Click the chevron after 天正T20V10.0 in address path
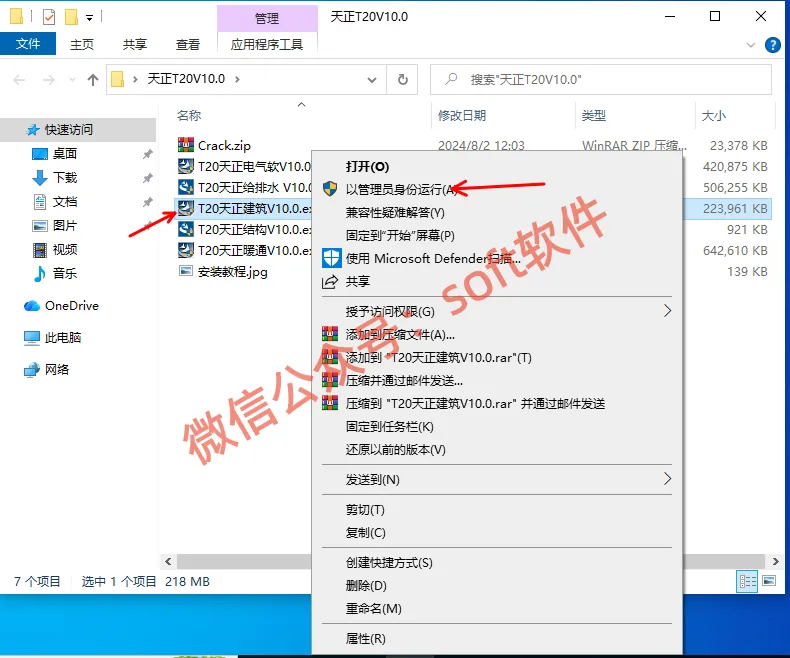Screen dimensions: 790x658 click(237, 79)
